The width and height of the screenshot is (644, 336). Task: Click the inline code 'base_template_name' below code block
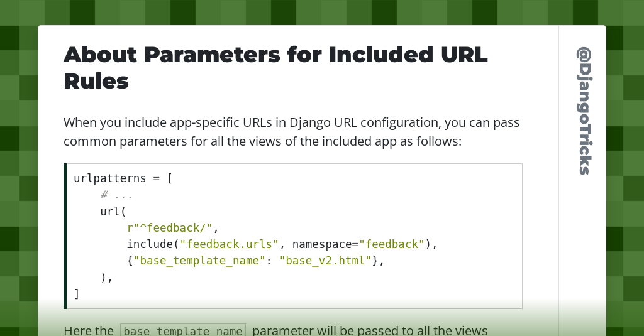[x=183, y=331]
